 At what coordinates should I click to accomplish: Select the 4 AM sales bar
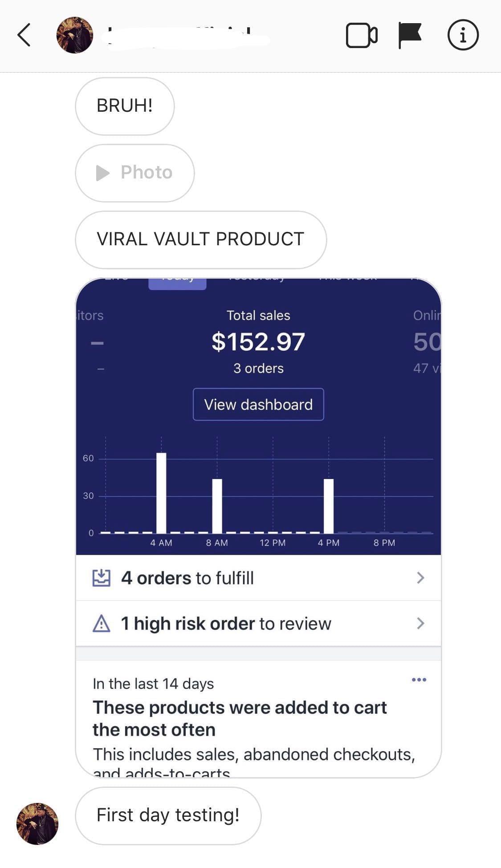161,493
